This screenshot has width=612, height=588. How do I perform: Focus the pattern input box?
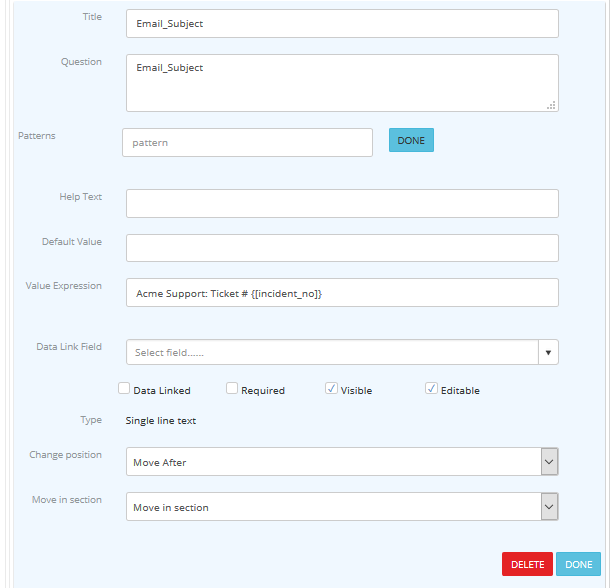pyautogui.click(x=247, y=143)
